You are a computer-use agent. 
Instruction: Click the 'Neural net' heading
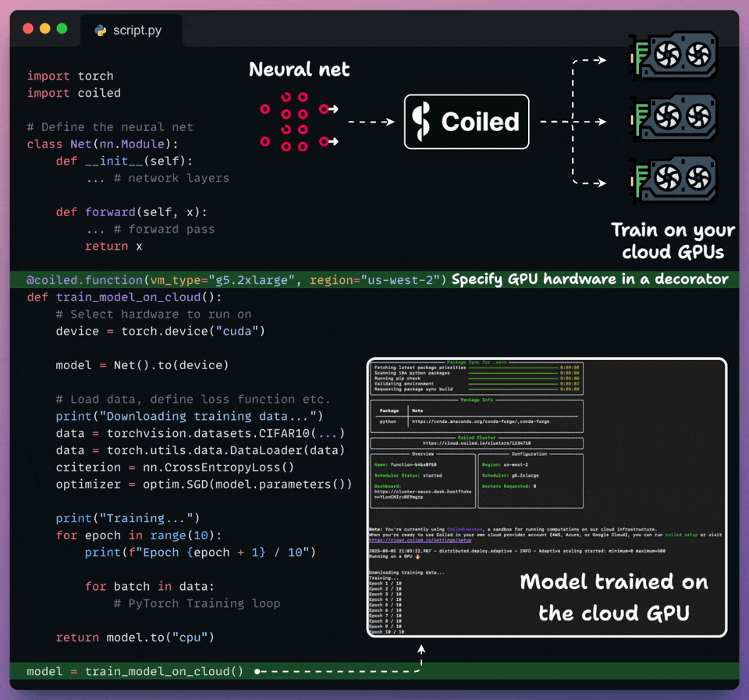(300, 69)
